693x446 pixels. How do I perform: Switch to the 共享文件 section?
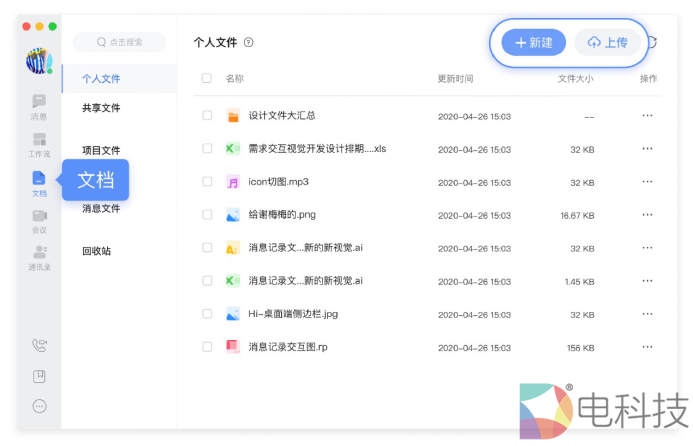(101, 108)
